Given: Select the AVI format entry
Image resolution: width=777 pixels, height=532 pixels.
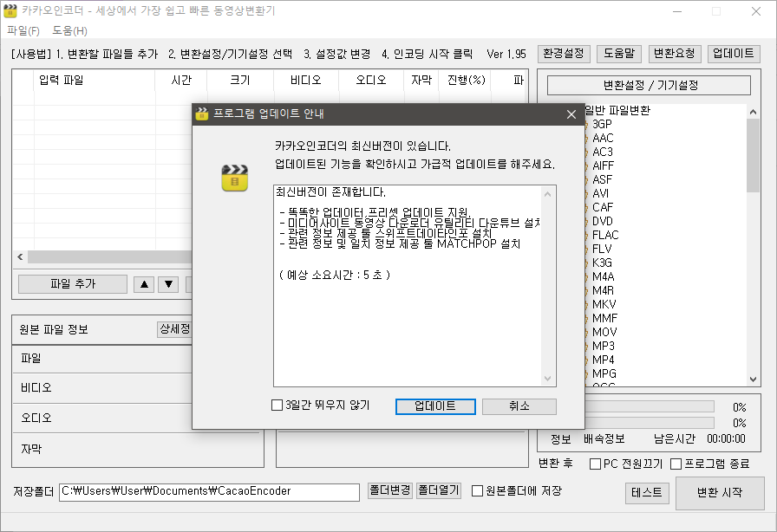Looking at the screenshot, I should (x=601, y=194).
